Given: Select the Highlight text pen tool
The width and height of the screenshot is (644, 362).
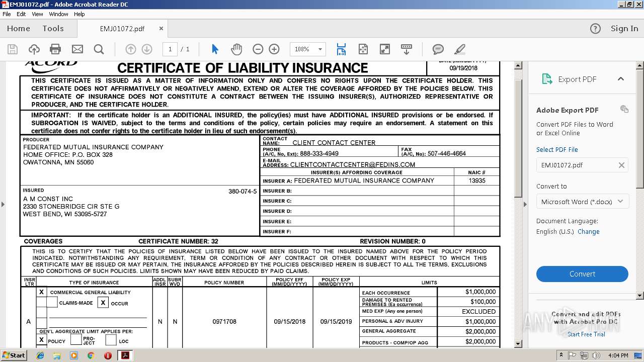Looking at the screenshot, I should (x=459, y=49).
